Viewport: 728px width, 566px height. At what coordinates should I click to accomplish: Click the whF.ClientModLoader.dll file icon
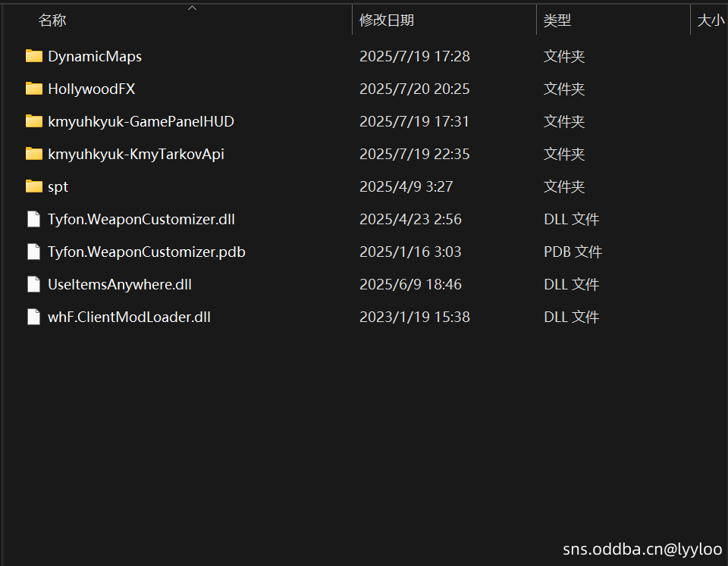point(34,317)
